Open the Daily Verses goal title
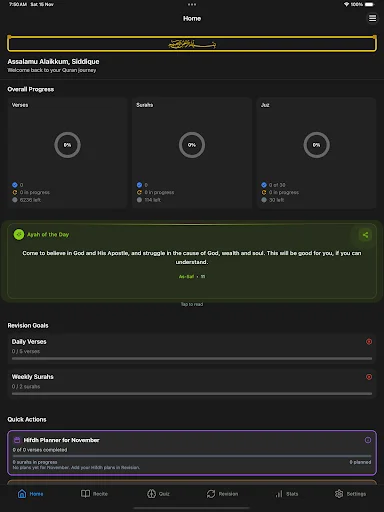The image size is (384, 512). coord(29,342)
